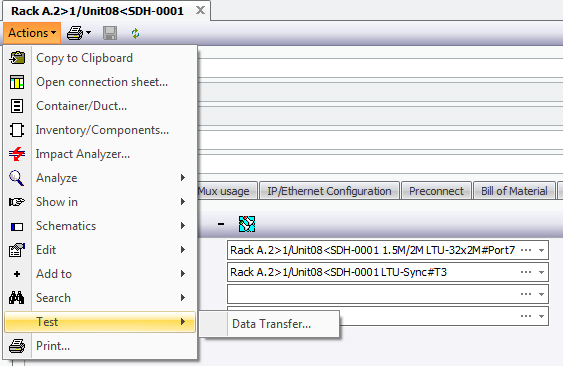This screenshot has height=366, width=563.
Task: Open the Schematics submenu
Action: coord(100,226)
